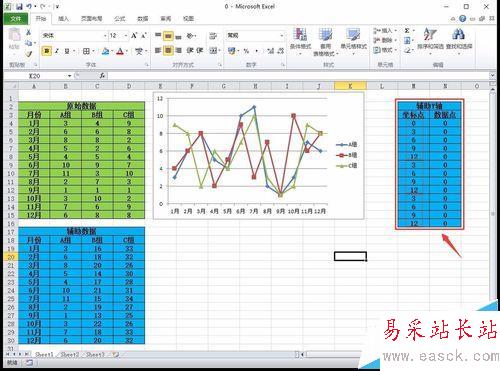Click the Percent Style icon
This screenshot has width=500, height=371.
[246, 51]
